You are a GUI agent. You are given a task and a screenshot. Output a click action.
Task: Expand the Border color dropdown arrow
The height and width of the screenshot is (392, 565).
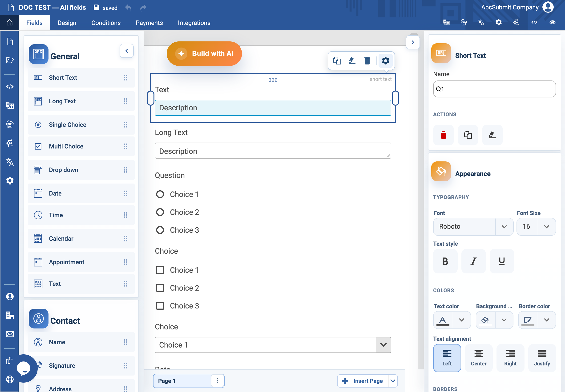coord(546,320)
